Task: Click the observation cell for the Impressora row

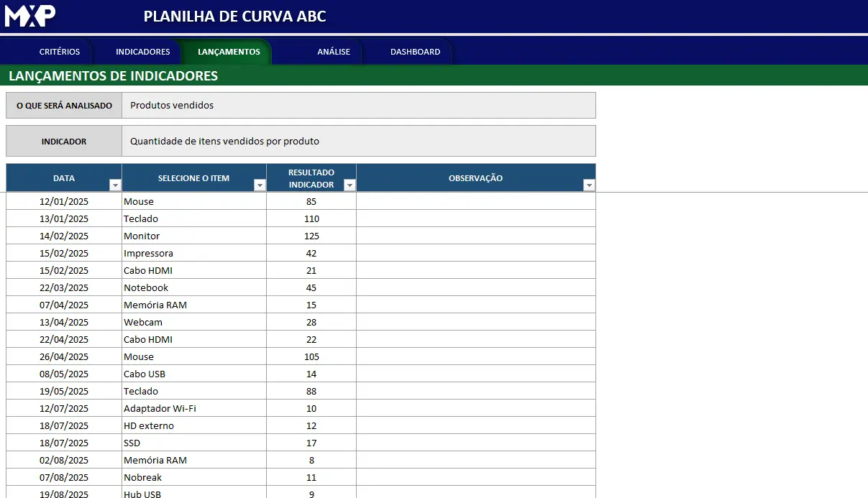Action: 475,253
